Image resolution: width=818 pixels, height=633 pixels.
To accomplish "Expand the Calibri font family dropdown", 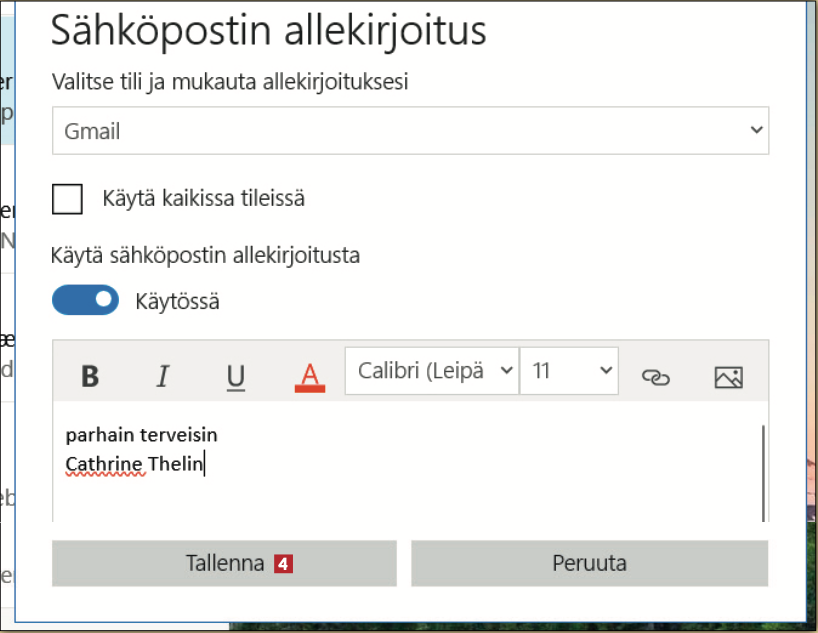I will [x=432, y=371].
